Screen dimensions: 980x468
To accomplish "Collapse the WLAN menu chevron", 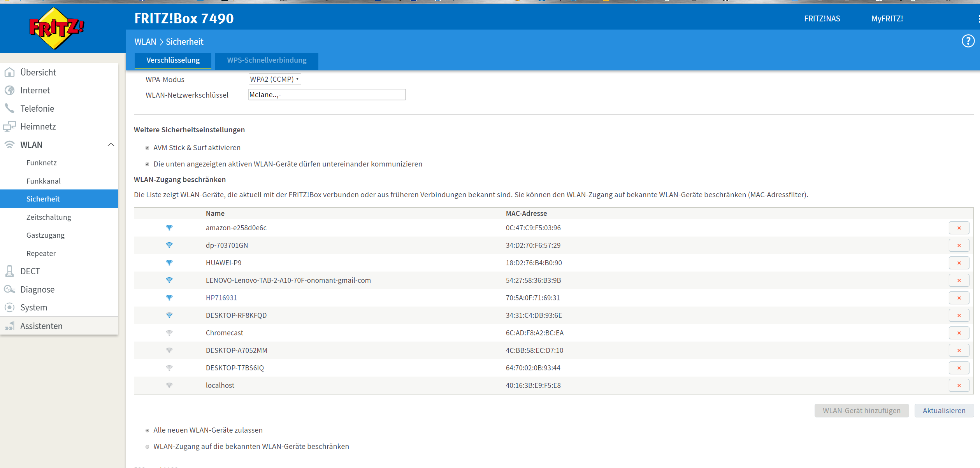I will pyautogui.click(x=111, y=145).
